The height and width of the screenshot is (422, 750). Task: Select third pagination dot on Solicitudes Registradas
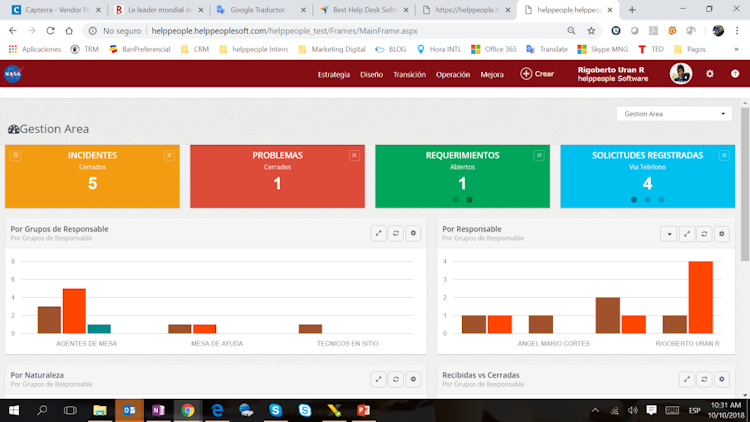(661, 200)
